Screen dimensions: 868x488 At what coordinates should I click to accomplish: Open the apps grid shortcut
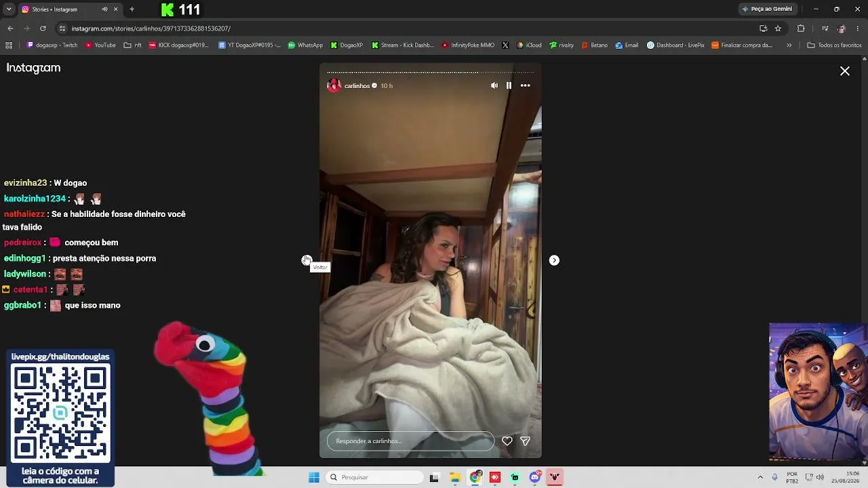pos(9,45)
